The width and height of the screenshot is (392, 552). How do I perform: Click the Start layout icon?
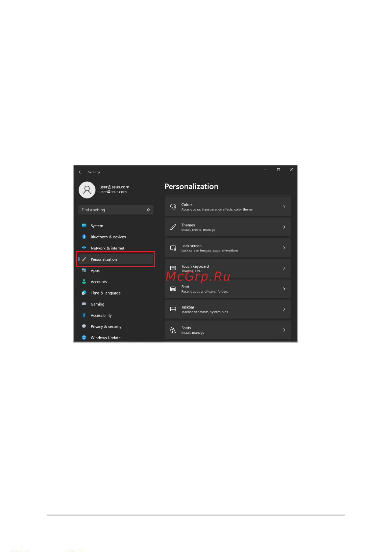click(x=173, y=289)
